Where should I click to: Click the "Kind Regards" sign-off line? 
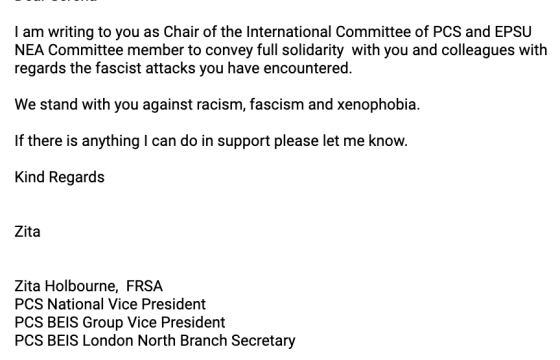pyautogui.click(x=60, y=177)
